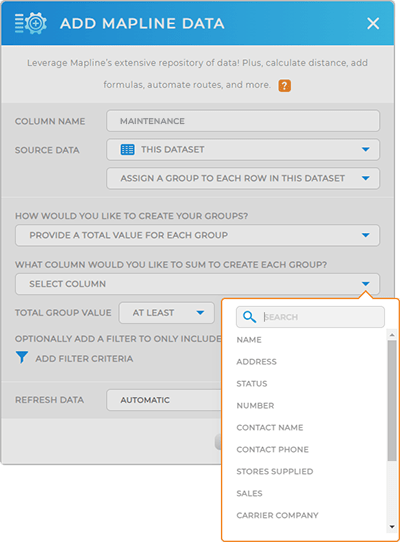Expand Assign a Group to Each Row dropdown
This screenshot has width=400, height=542.
243,178
